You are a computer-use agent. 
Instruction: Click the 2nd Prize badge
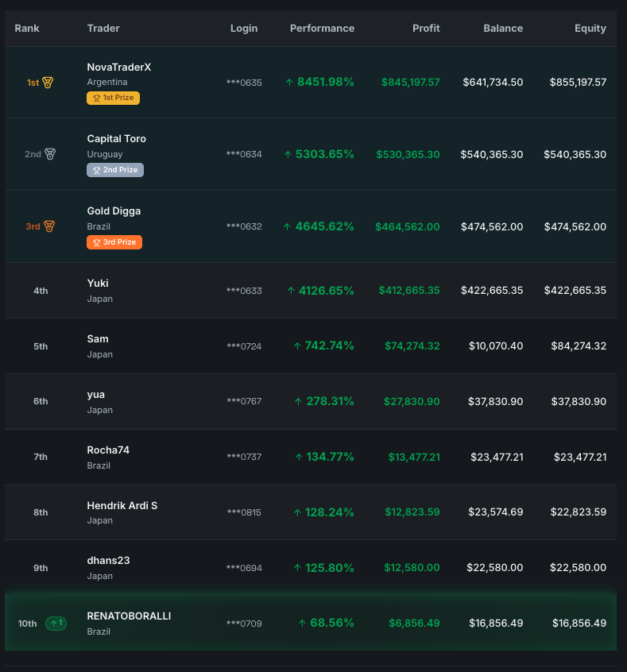(x=115, y=170)
